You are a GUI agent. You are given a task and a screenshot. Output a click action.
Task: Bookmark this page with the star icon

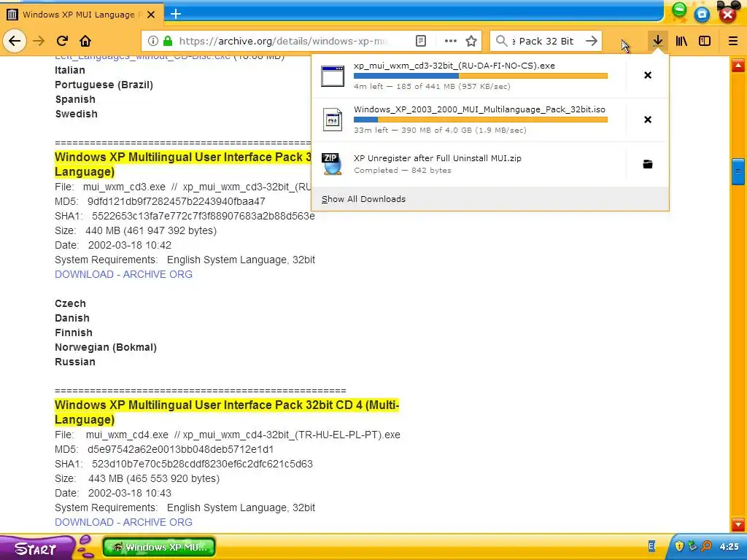pos(471,41)
